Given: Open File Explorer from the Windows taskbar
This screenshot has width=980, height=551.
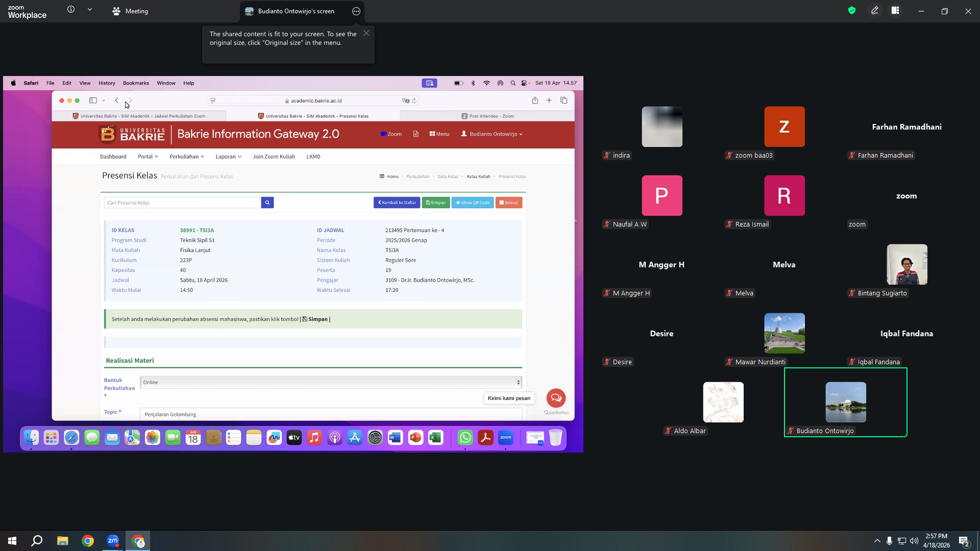Looking at the screenshot, I should click(62, 541).
